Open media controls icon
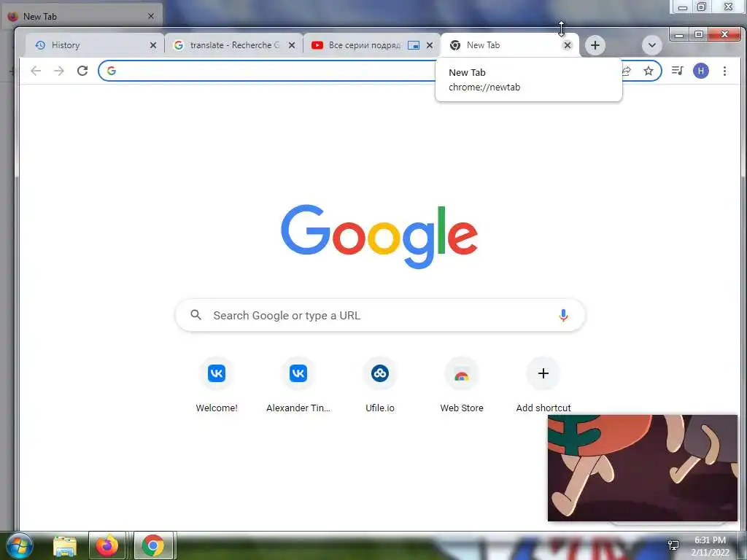This screenshot has height=560, width=747. 677,71
